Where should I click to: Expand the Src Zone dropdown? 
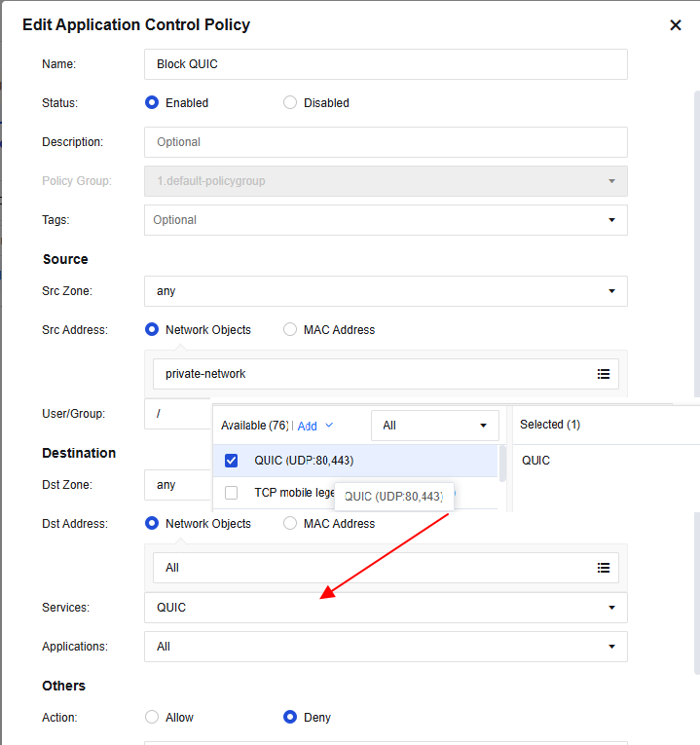611,291
